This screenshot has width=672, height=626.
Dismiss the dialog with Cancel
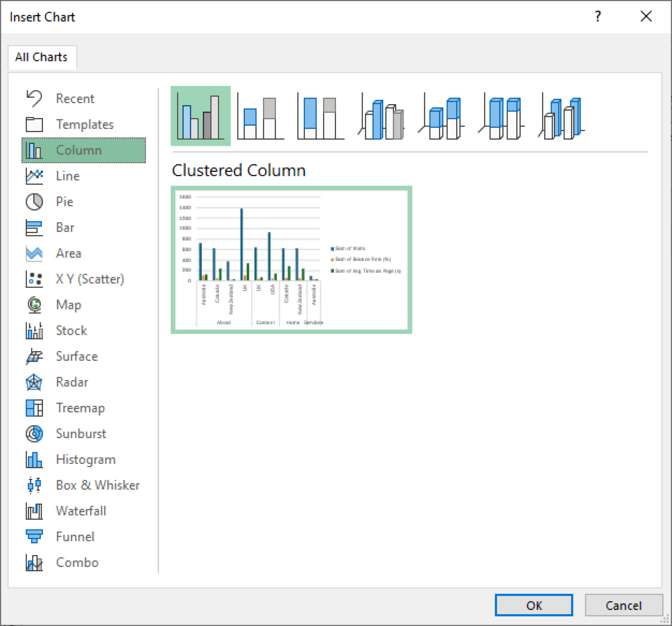624,605
